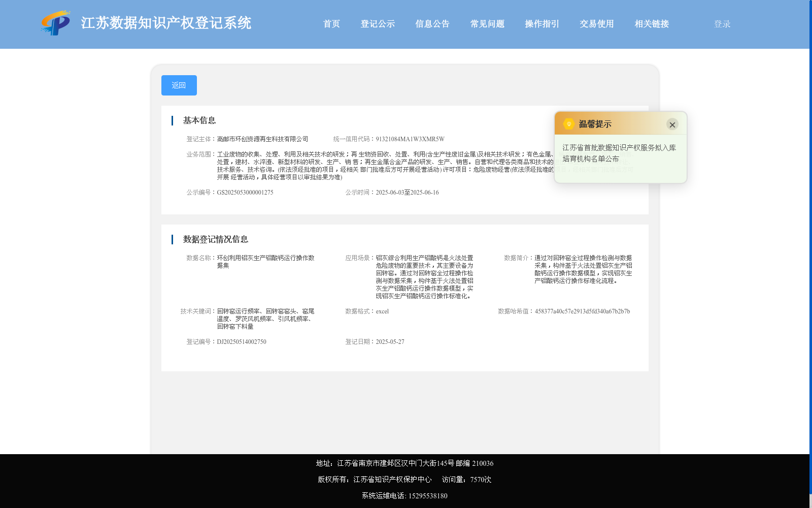Click the 技术关键词 value text
Screen dimensions: 812x508
[265, 319]
